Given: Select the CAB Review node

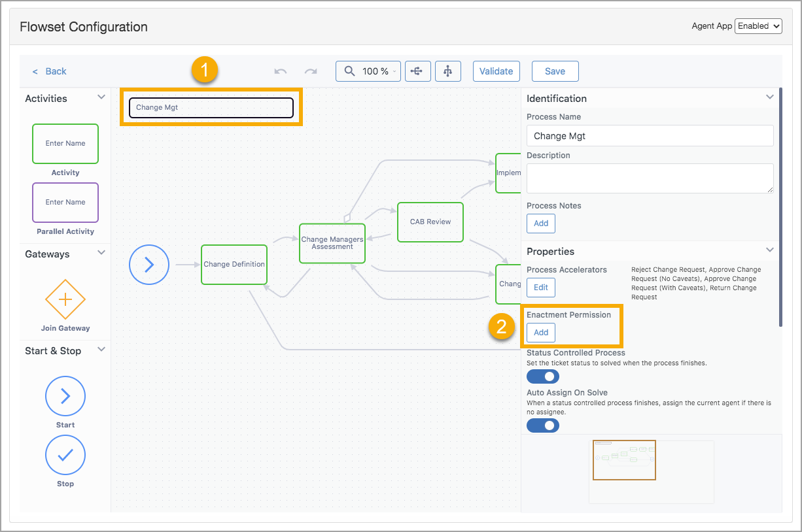Looking at the screenshot, I should click(430, 222).
